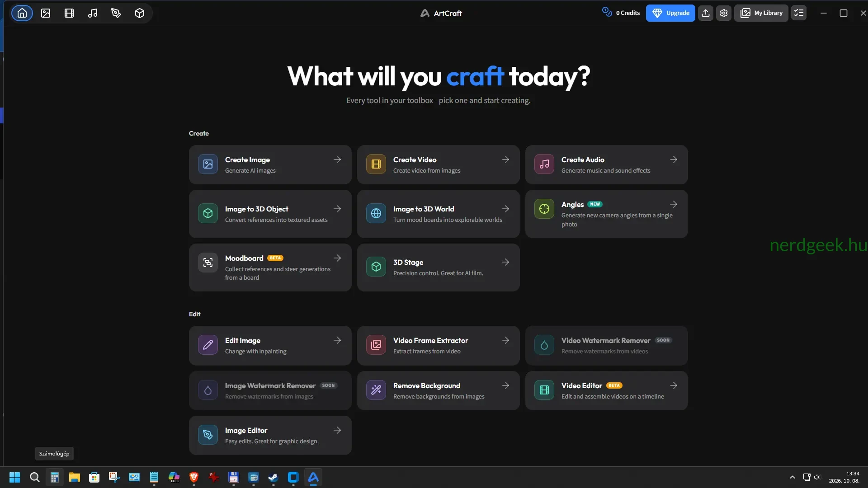Image resolution: width=868 pixels, height=488 pixels.
Task: Click the upload icon next to Upgrade
Action: pos(706,13)
